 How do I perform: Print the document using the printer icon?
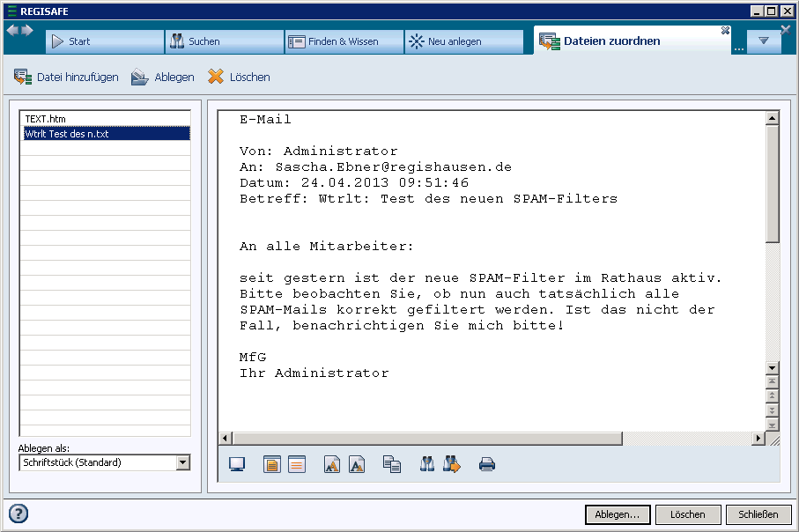(487, 464)
